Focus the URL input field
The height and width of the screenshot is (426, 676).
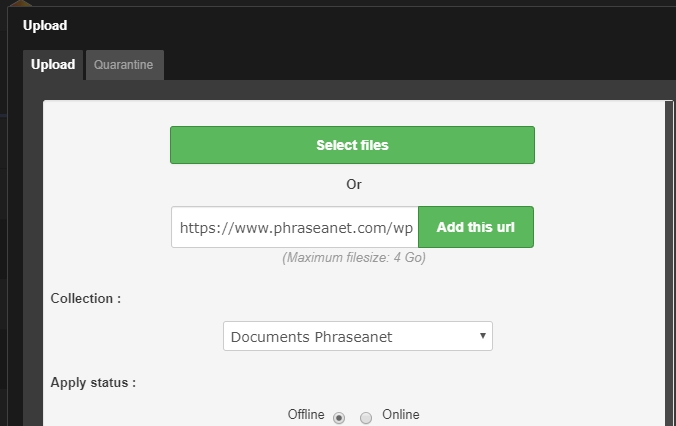(x=295, y=227)
